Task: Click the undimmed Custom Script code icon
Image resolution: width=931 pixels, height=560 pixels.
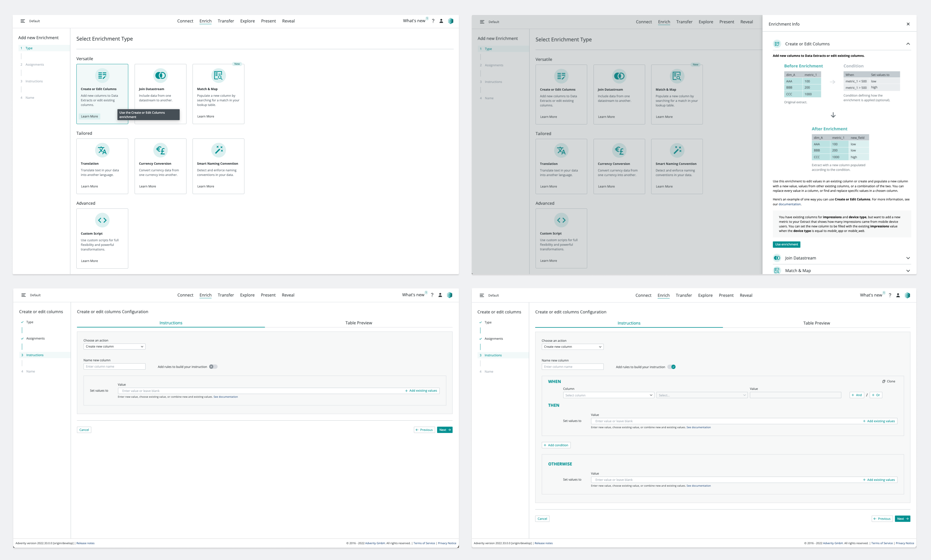Action: click(102, 220)
